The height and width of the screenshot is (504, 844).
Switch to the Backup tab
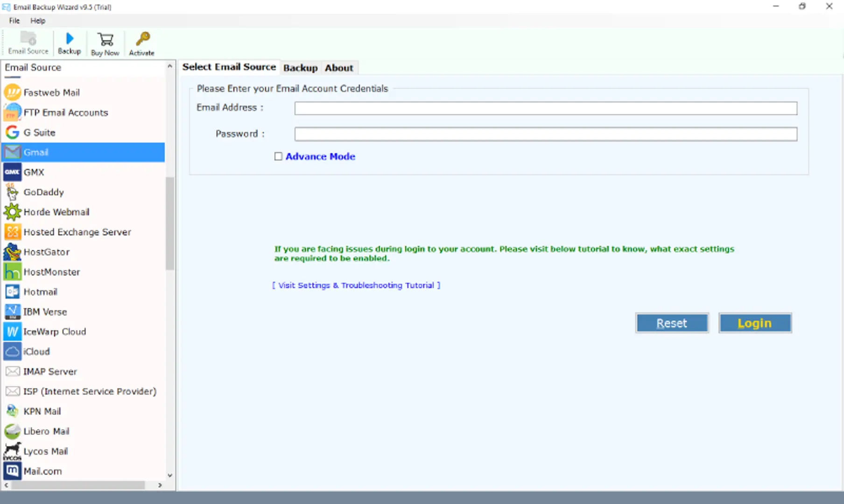coord(300,68)
